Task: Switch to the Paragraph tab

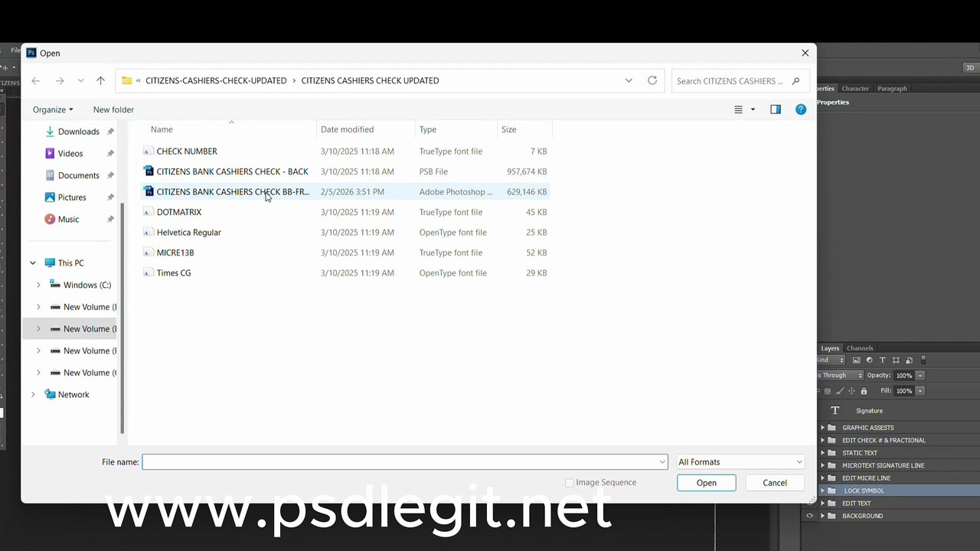Action: 892,89
